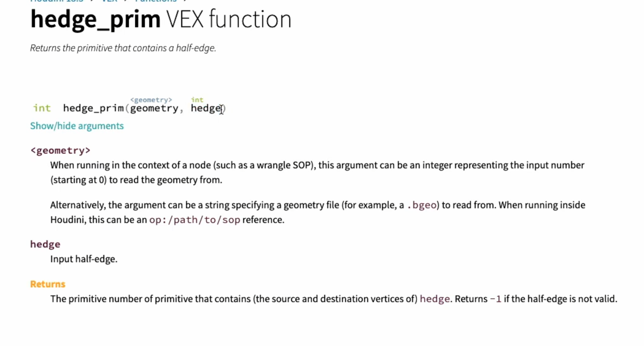Click the hedge_prim page title
The image size is (644, 346).
click(x=95, y=20)
